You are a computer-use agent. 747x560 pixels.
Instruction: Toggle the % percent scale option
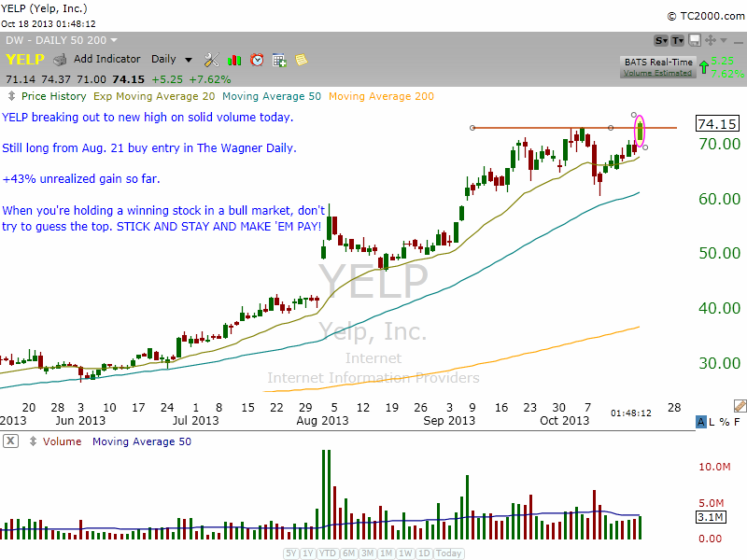[725, 422]
